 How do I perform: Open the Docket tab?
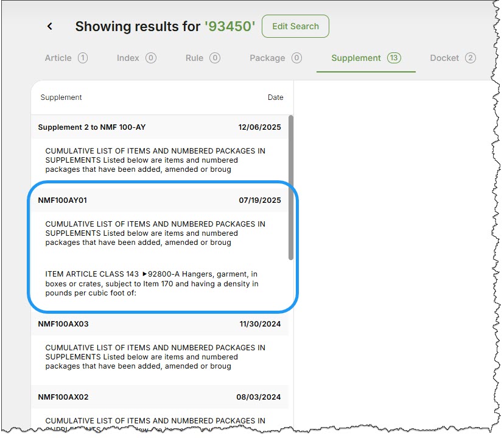(x=444, y=58)
